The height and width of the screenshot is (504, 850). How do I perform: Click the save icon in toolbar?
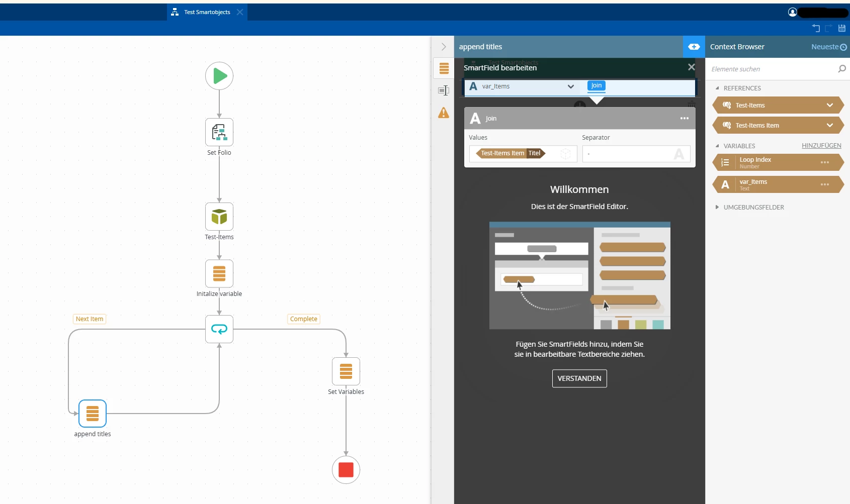[x=842, y=28]
